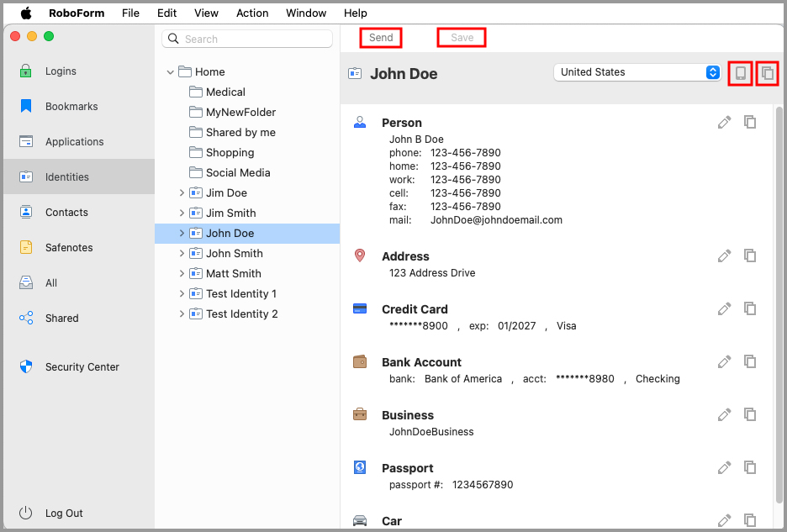The width and height of the screenshot is (787, 532).
Task: Edit the Address section
Action: pyautogui.click(x=724, y=256)
